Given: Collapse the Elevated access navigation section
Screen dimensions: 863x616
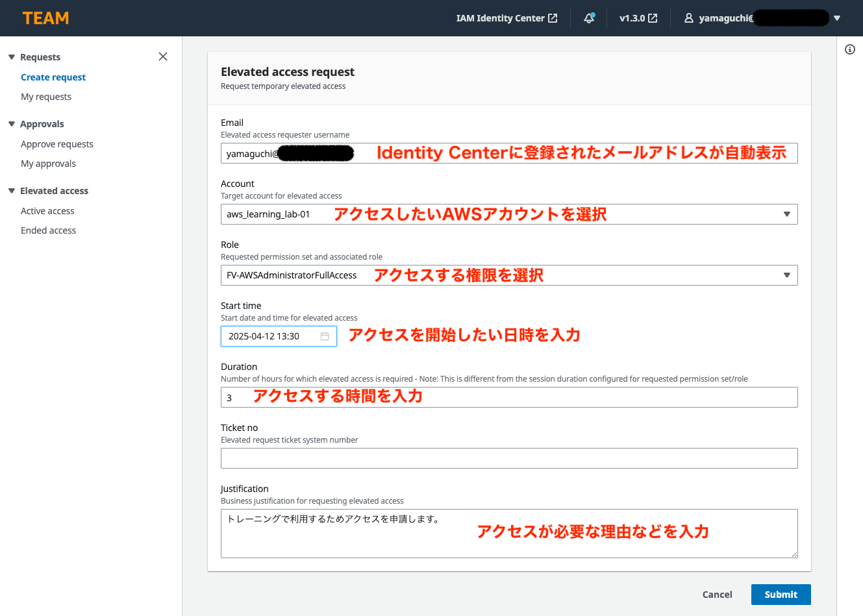Looking at the screenshot, I should click(x=12, y=191).
